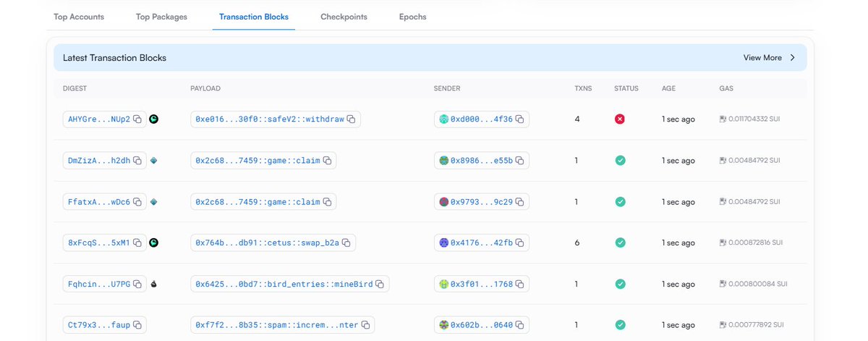Click View More for latest transaction blocks
The width and height of the screenshot is (868, 341).
(762, 58)
